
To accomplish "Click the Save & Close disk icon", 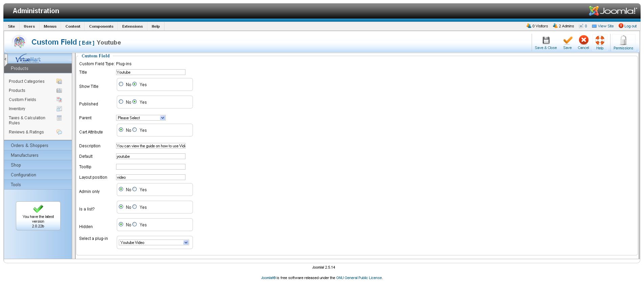I will (546, 40).
